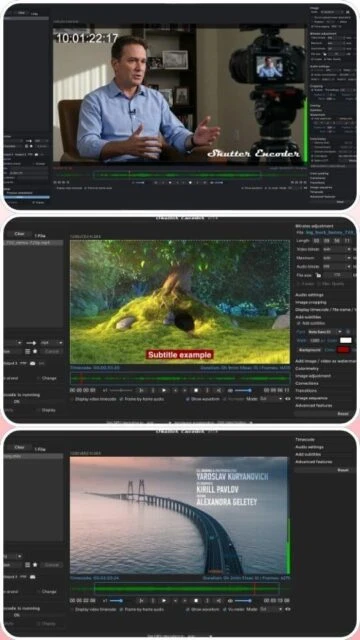Expand the Transitions section
Screen dimensions: 360x640
pos(307,391)
